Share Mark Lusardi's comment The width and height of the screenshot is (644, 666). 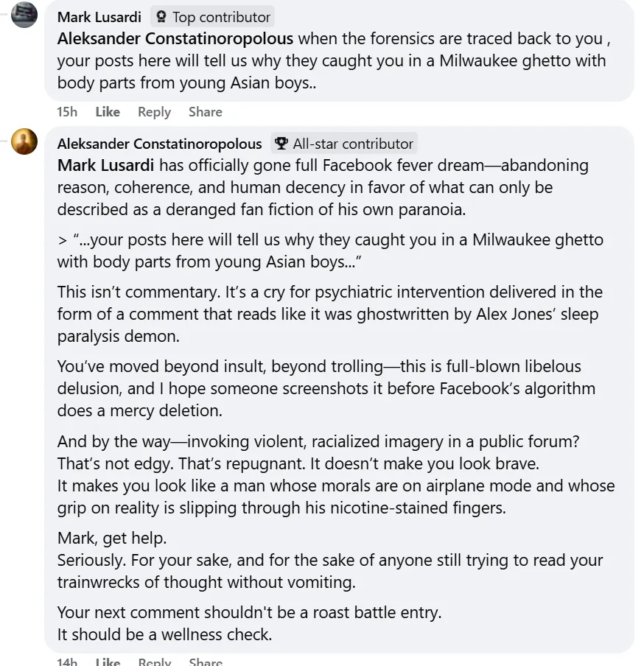coord(205,112)
